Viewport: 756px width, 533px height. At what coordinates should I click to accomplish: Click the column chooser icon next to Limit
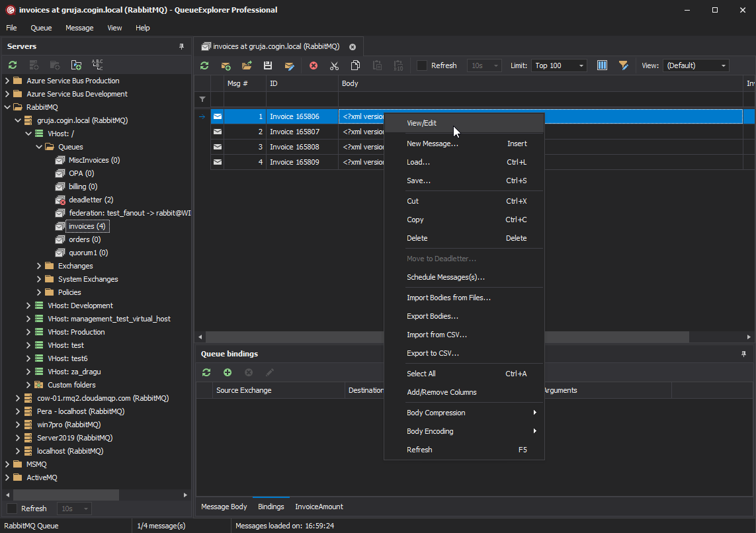[x=602, y=65]
